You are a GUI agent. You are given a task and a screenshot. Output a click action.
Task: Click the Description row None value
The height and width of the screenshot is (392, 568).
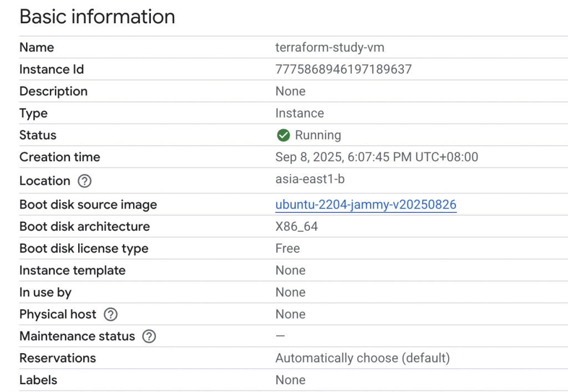[290, 91]
